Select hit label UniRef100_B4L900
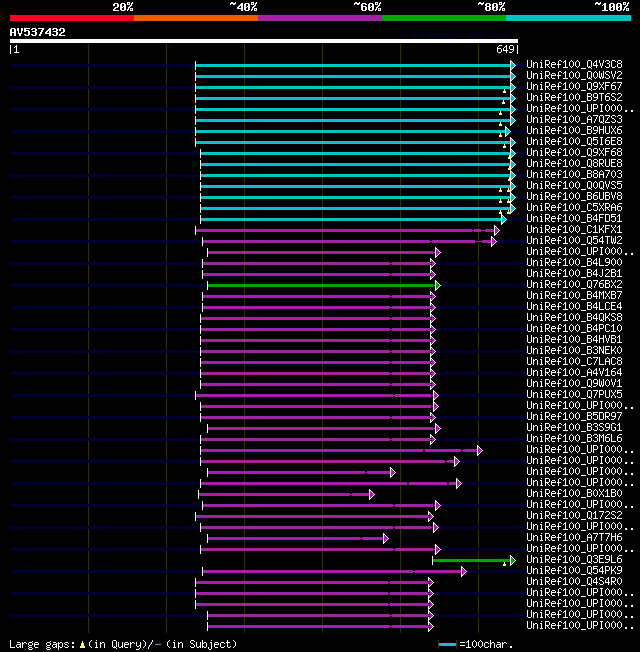The height and width of the screenshot is (652, 640). [574, 263]
